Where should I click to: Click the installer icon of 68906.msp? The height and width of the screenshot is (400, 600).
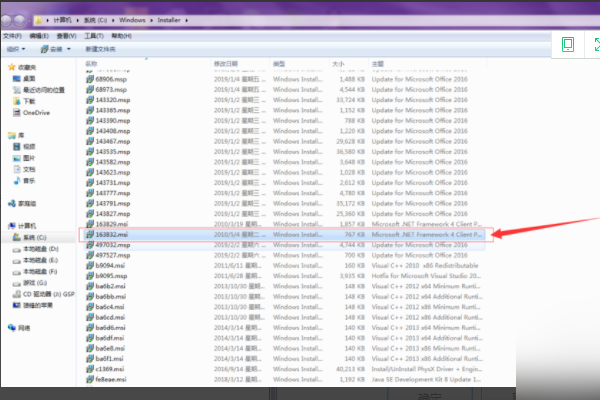tap(90, 79)
